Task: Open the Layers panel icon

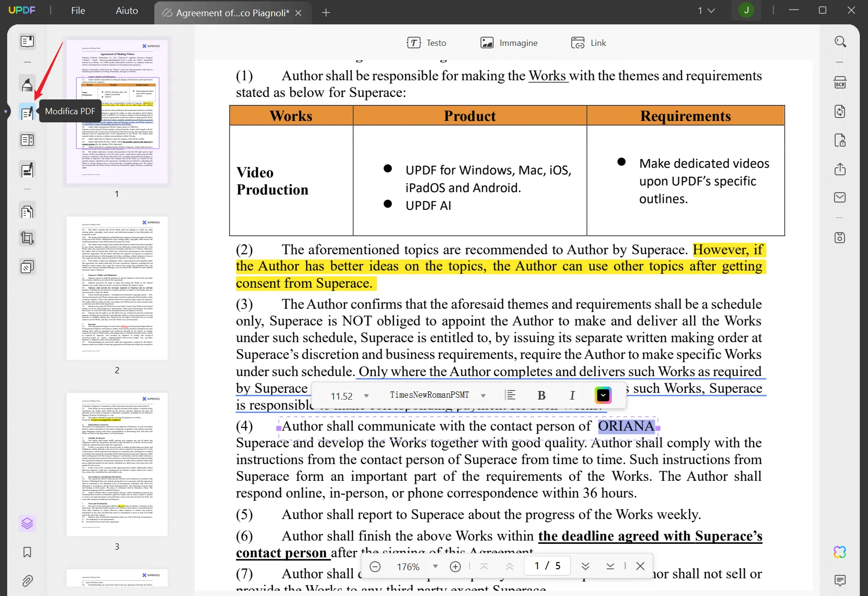Action: 27,524
